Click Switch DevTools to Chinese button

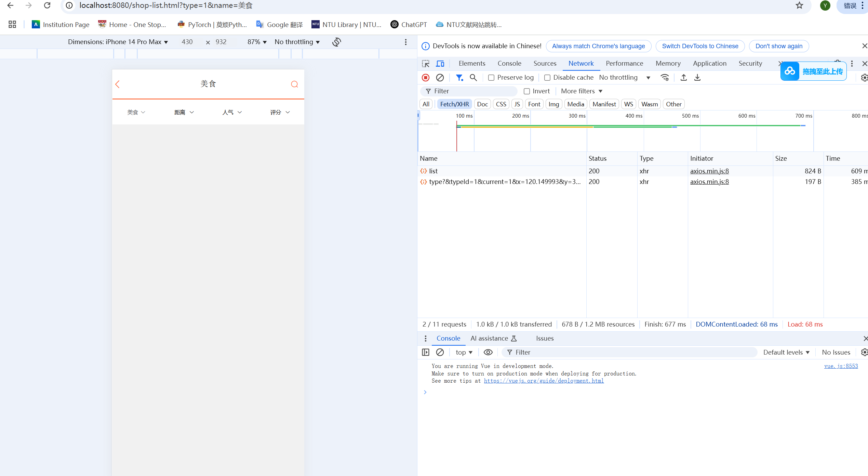point(700,46)
